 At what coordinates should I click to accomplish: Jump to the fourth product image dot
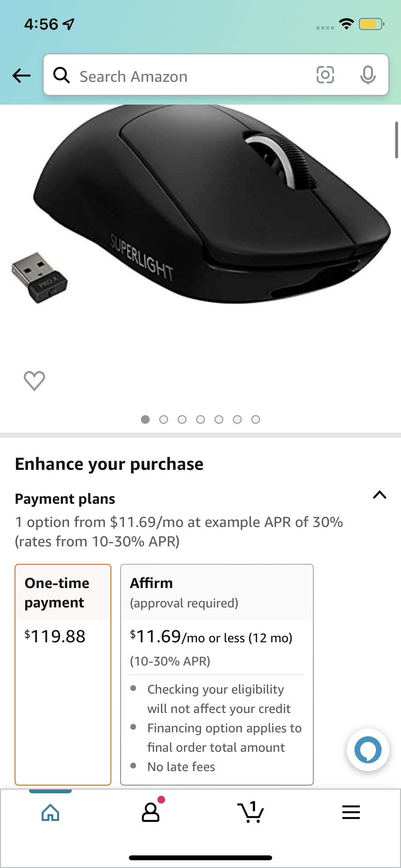tap(200, 419)
